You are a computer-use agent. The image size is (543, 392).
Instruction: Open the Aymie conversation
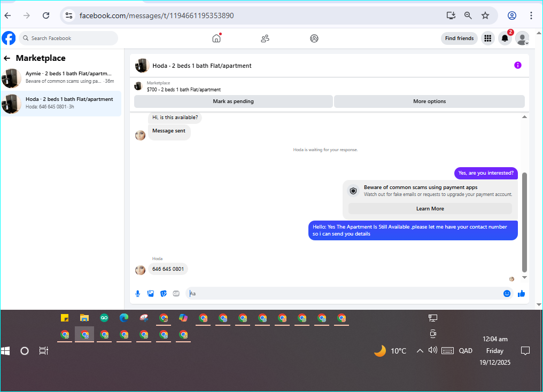pos(61,78)
